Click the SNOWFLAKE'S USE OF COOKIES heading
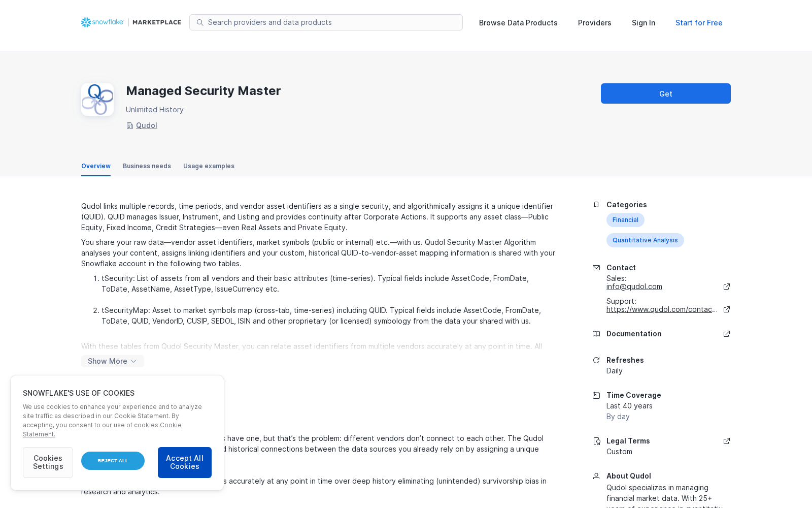The width and height of the screenshot is (812, 508). 79,393
